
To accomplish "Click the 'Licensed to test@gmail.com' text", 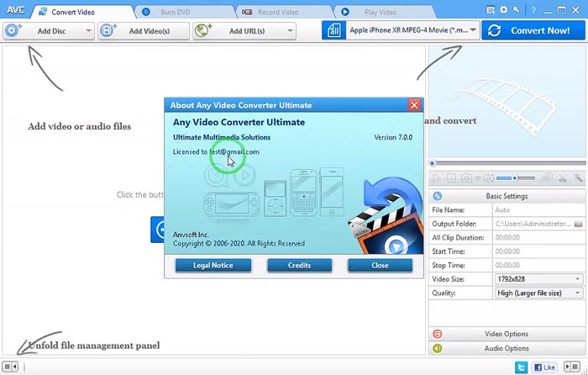I will click(216, 152).
